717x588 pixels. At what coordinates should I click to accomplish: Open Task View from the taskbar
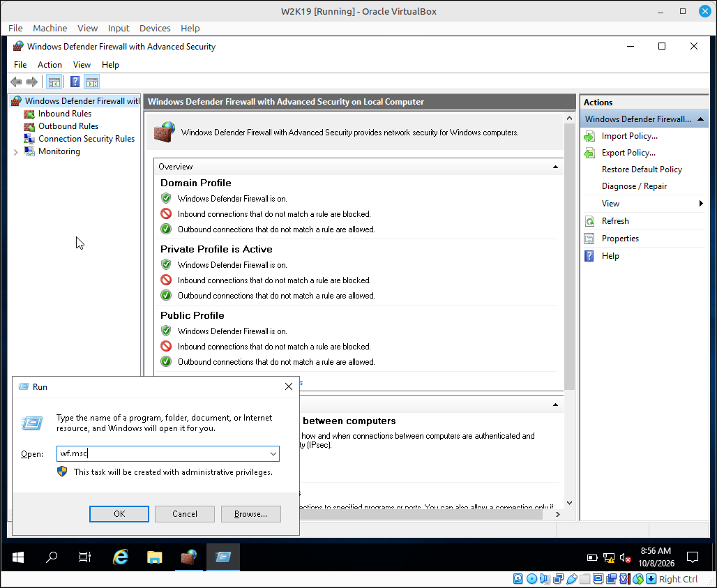pyautogui.click(x=85, y=557)
